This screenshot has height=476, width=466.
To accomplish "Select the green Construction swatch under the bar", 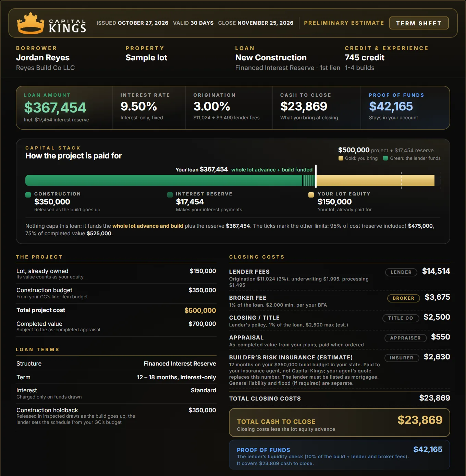I will 28,195.
